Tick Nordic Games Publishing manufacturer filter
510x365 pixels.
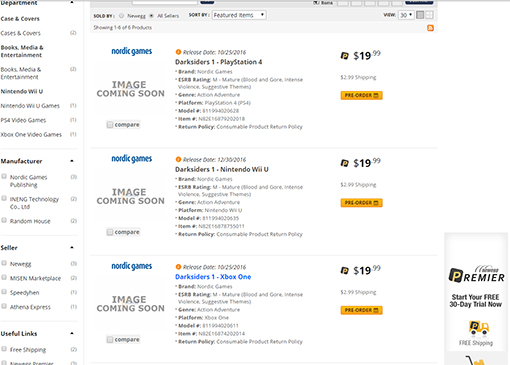[x=4, y=176]
